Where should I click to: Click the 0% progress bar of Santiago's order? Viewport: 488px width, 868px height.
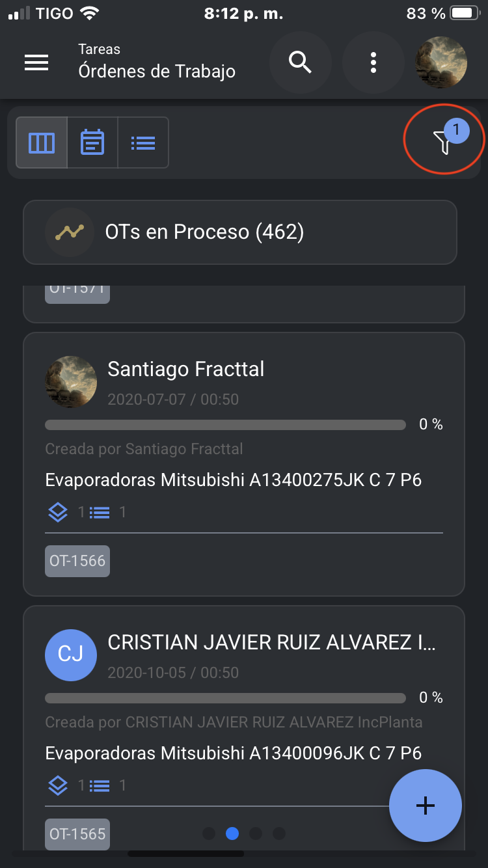[225, 425]
